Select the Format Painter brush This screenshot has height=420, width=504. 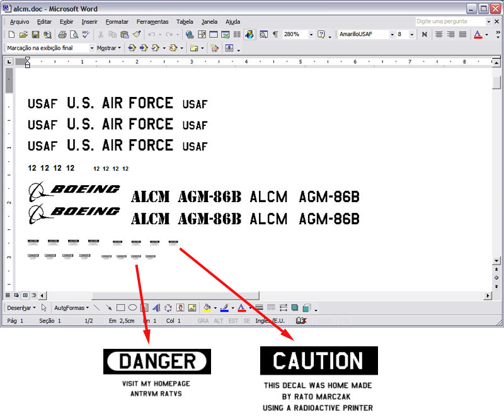coord(137,35)
